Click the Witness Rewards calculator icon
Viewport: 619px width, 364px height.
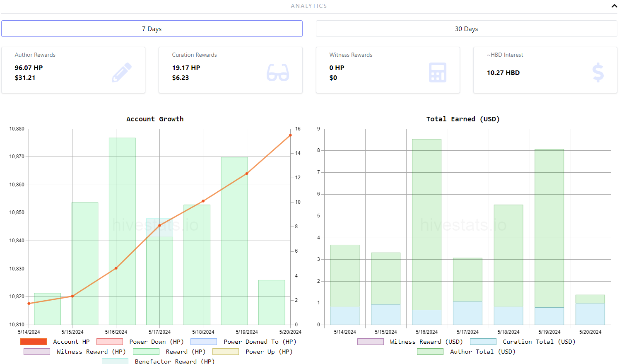(x=437, y=72)
